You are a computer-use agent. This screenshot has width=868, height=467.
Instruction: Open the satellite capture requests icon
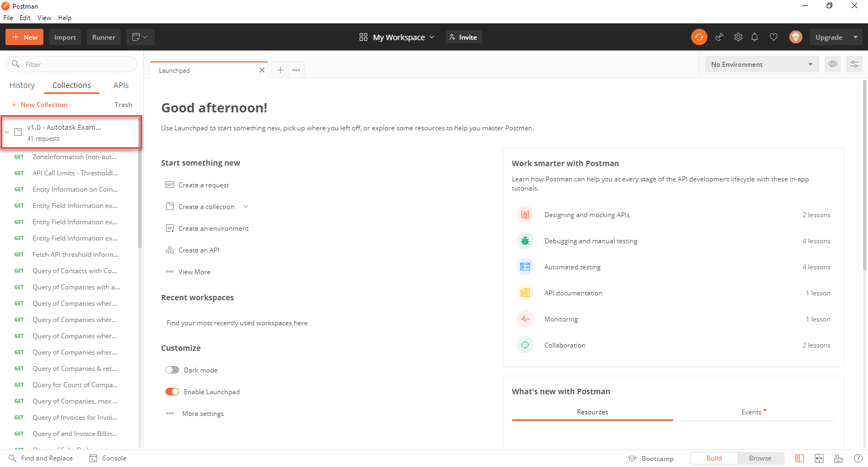(x=719, y=37)
